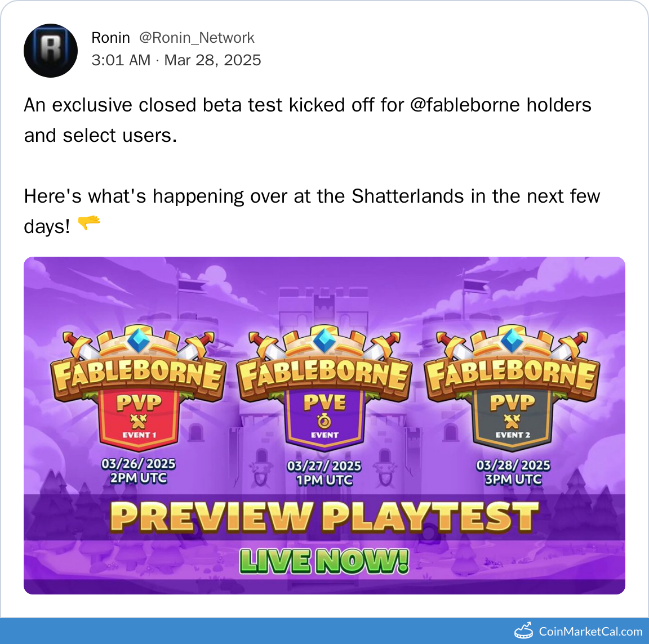The height and width of the screenshot is (644, 649).
Task: Open the CoinMarketCal.com footer link
Action: 590,632
